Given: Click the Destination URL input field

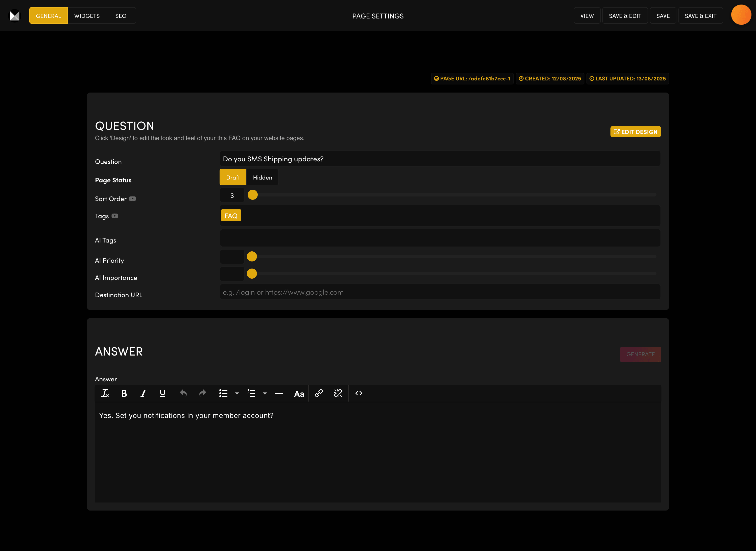Looking at the screenshot, I should pyautogui.click(x=440, y=292).
